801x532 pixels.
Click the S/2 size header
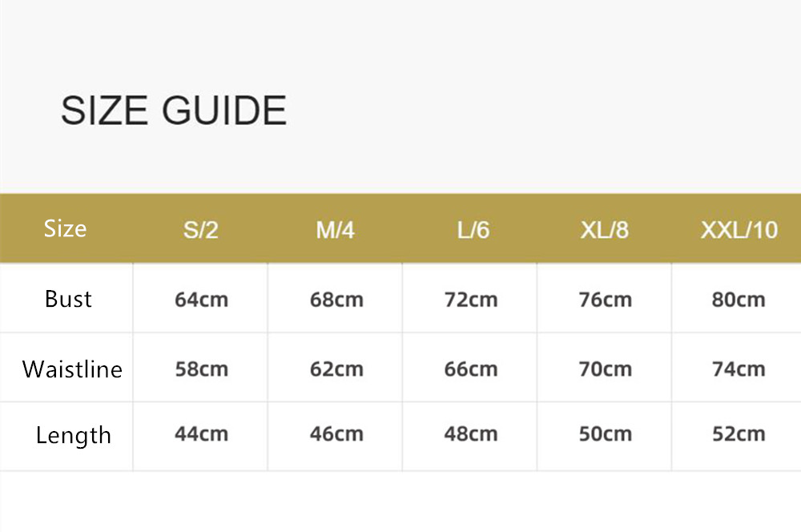[200, 231]
